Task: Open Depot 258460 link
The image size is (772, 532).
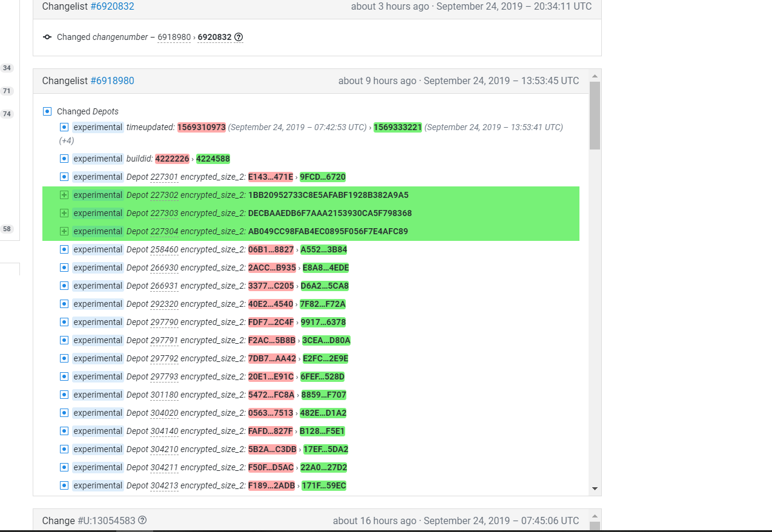Action: point(164,250)
